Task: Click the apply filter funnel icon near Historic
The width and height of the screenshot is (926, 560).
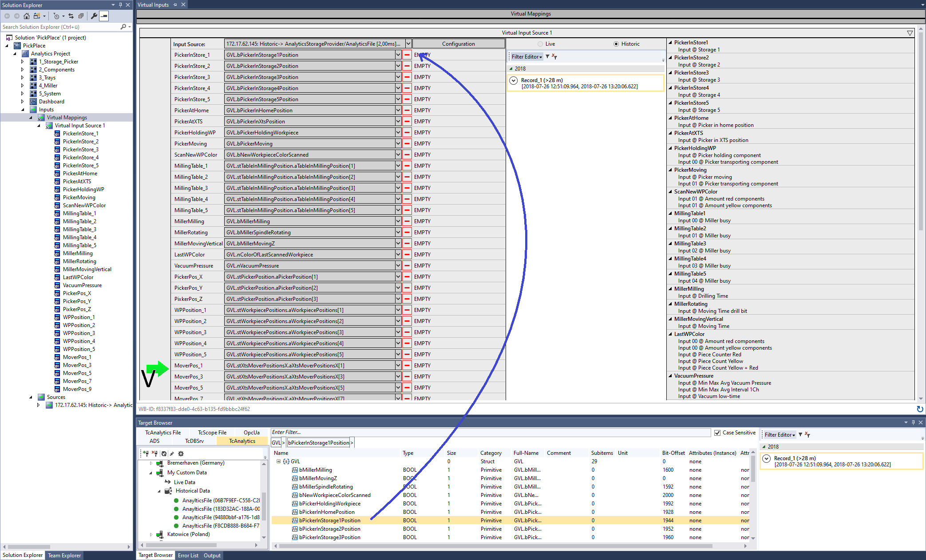Action: (x=547, y=56)
